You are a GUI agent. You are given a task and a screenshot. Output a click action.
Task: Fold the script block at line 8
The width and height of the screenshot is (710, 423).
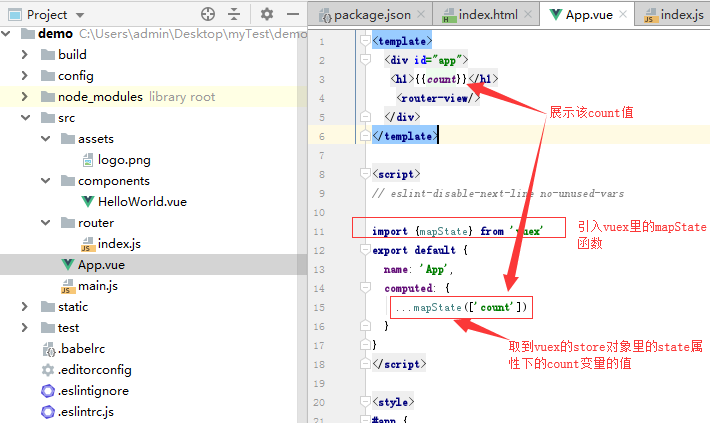(x=365, y=173)
